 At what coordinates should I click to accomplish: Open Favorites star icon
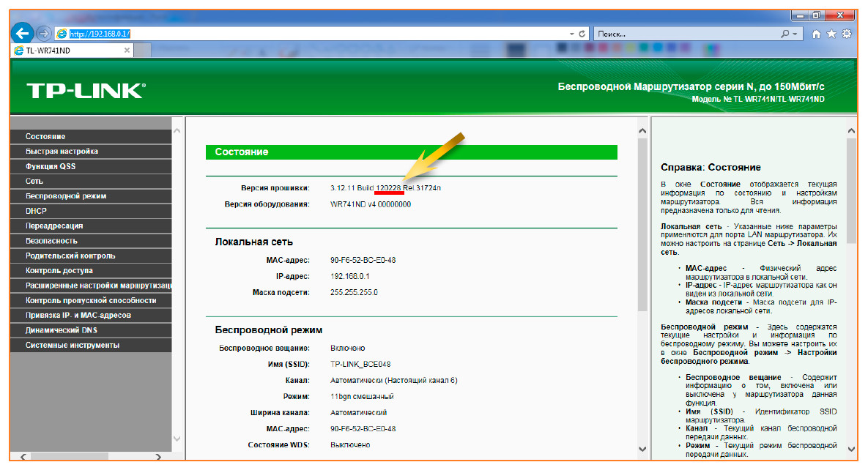tap(831, 34)
